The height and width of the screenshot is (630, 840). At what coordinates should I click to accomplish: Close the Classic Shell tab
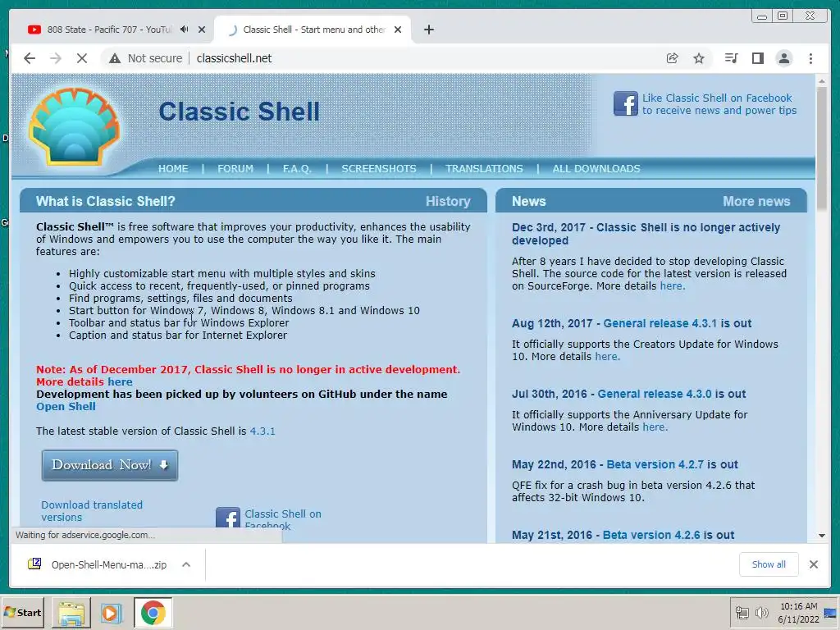398,30
